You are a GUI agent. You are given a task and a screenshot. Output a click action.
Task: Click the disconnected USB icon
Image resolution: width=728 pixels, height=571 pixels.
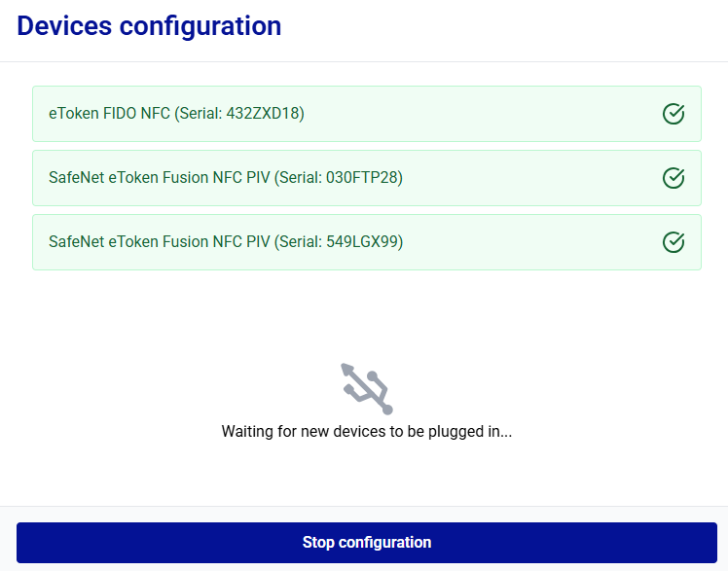click(367, 388)
